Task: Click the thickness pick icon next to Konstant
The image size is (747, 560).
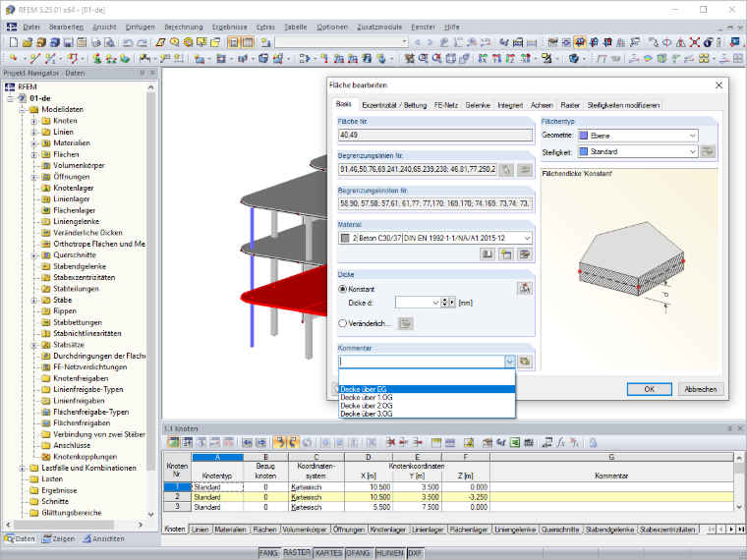Action: tap(525, 289)
